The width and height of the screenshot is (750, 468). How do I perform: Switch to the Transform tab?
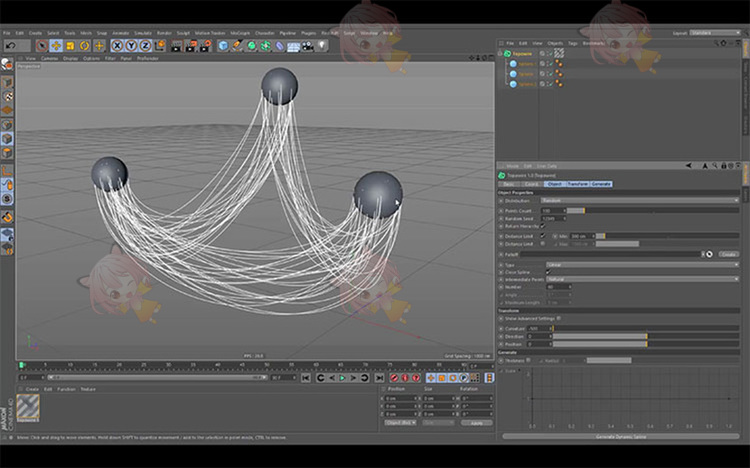click(x=578, y=184)
